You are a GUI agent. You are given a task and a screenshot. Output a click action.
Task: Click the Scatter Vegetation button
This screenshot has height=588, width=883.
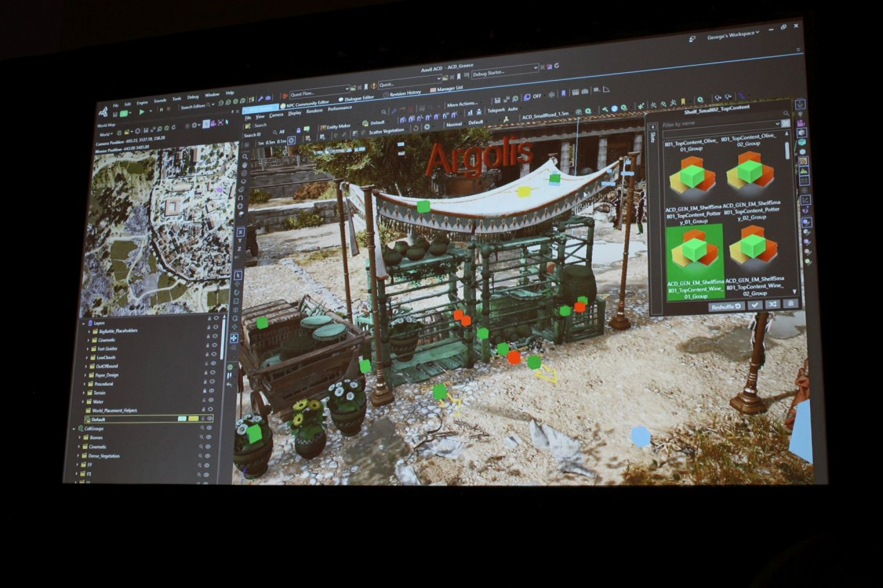386,131
